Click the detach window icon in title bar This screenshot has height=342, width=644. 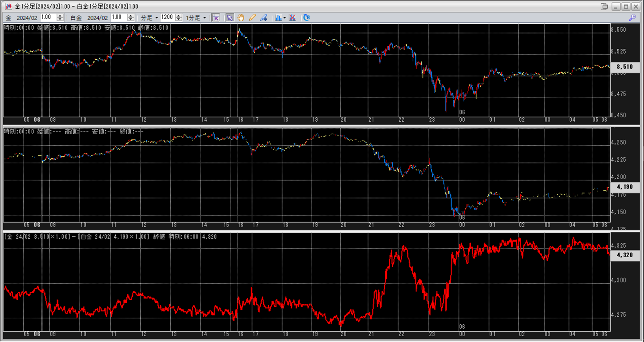click(x=604, y=6)
